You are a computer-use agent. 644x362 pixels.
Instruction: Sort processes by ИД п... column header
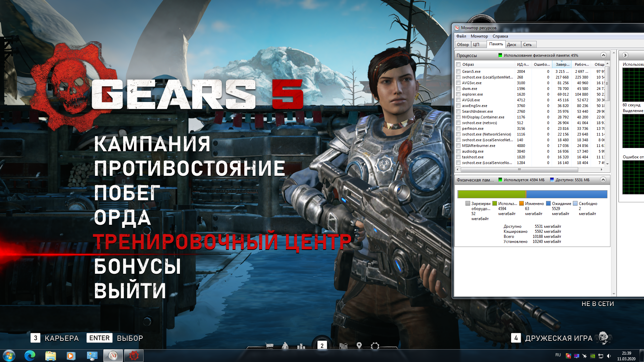pyautogui.click(x=523, y=64)
